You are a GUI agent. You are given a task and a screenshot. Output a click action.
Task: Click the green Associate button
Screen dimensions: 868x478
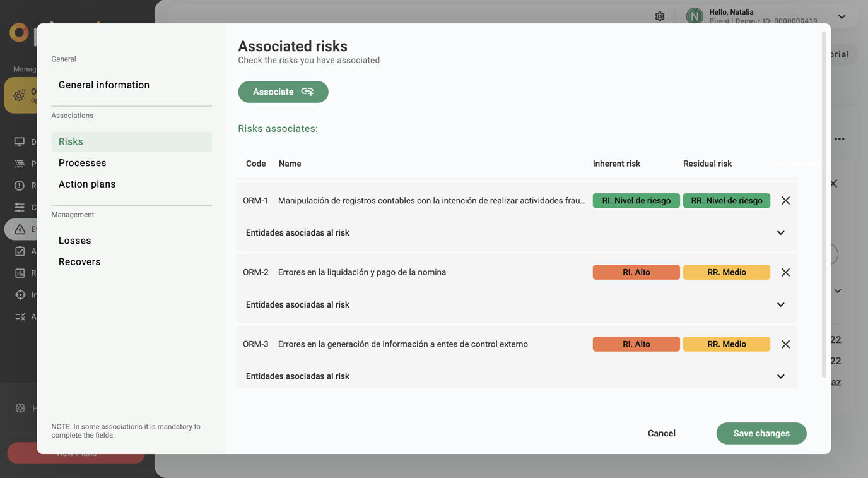(x=283, y=92)
